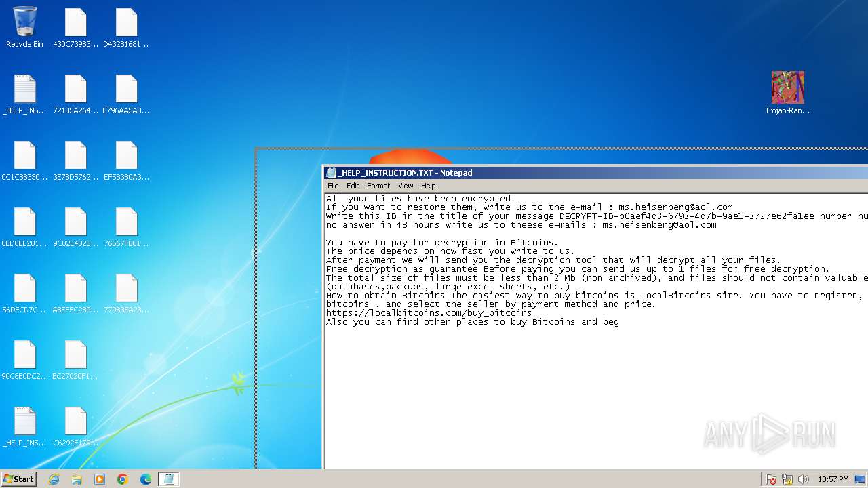Select the C6292F170... desktop file

click(75, 426)
